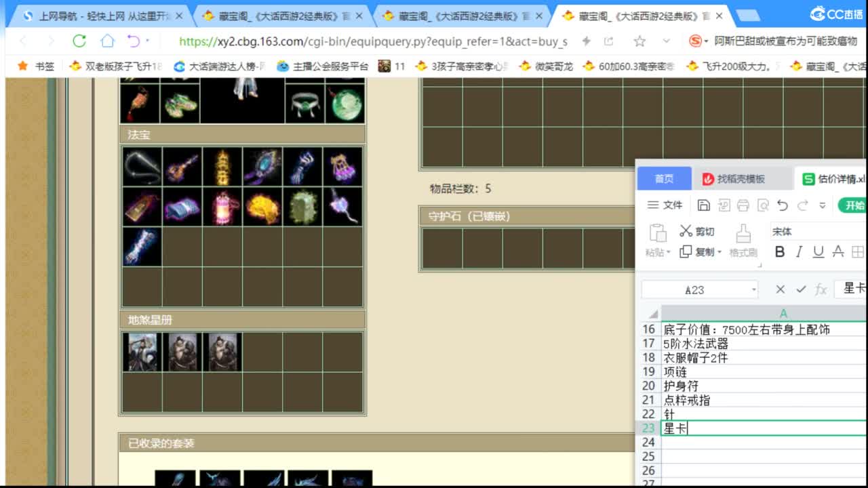
Task: Toggle strikethrough formatting
Action: point(838,252)
